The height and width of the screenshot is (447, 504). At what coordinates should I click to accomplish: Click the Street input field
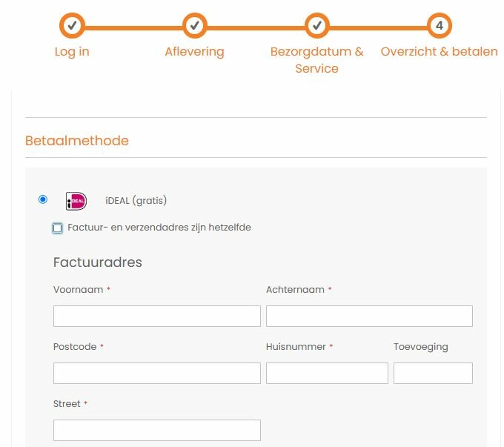coord(157,430)
